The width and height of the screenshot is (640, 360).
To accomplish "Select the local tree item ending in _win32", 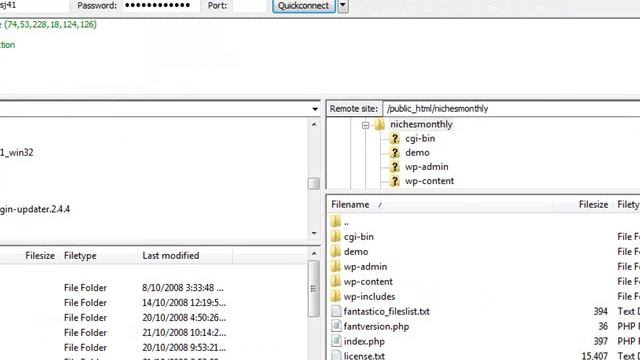I will tap(17, 153).
